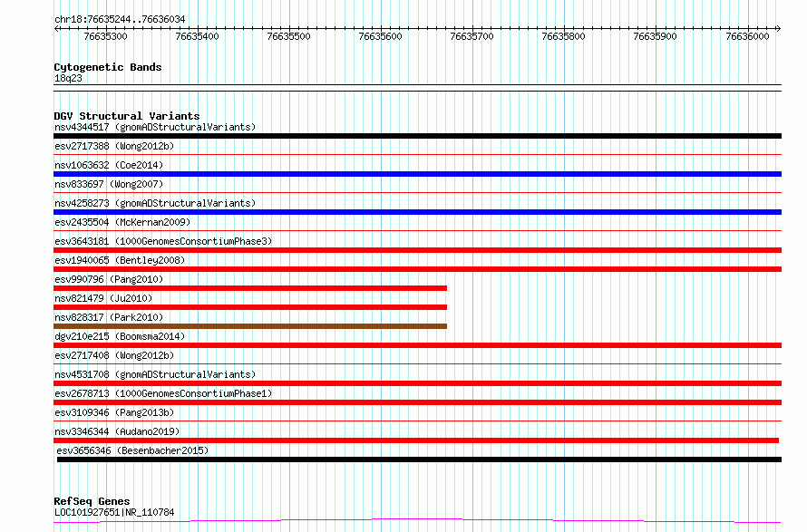Viewport: 807px width, 532px height.
Task: Select ruler position 76635900
Action: (x=656, y=36)
